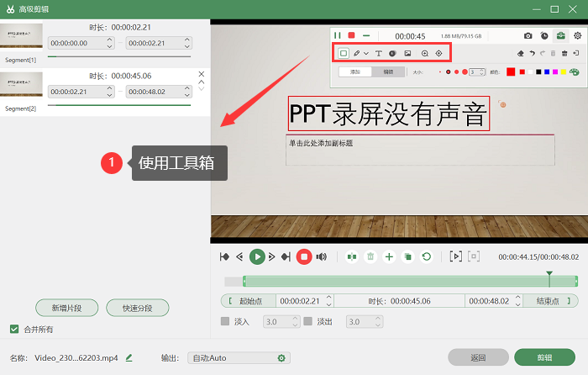Click the 快速分段 button
Screen dimensions: 588x375
(138, 308)
